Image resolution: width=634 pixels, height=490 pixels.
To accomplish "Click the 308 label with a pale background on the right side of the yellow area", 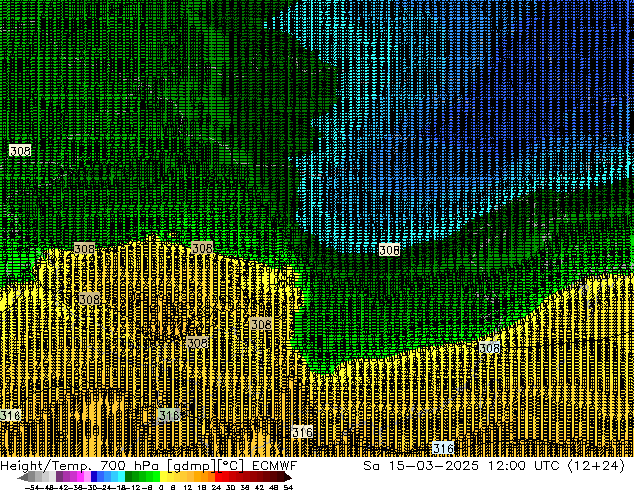I will [x=489, y=348].
